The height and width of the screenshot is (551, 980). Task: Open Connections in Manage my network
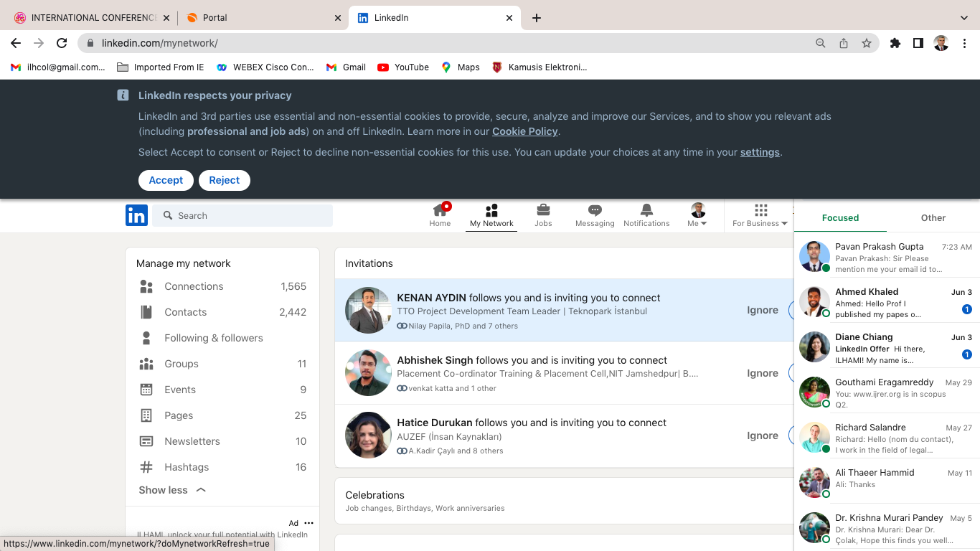[222, 286]
